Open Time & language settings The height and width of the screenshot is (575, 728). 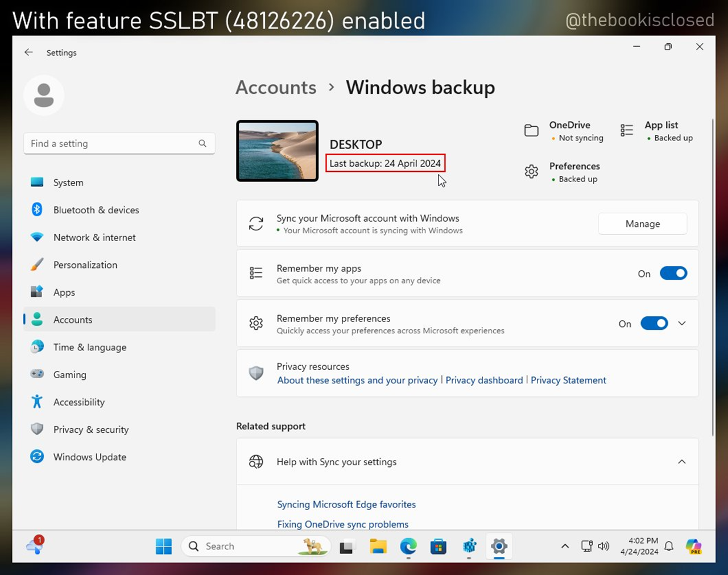(119, 347)
